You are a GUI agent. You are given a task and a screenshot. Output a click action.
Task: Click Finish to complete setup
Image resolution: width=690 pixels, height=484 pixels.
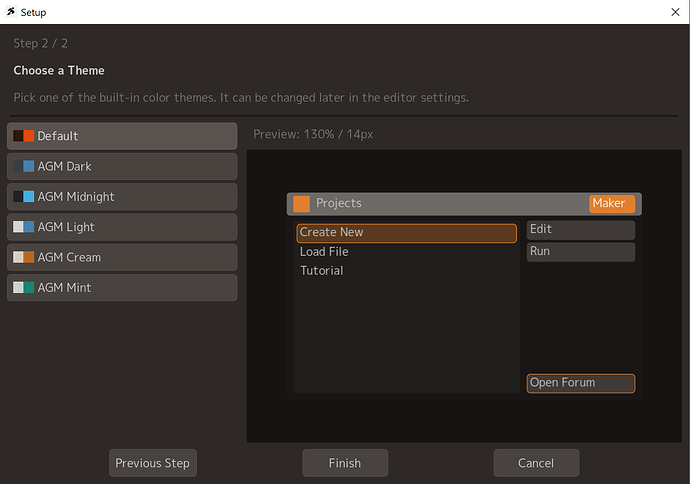click(345, 463)
